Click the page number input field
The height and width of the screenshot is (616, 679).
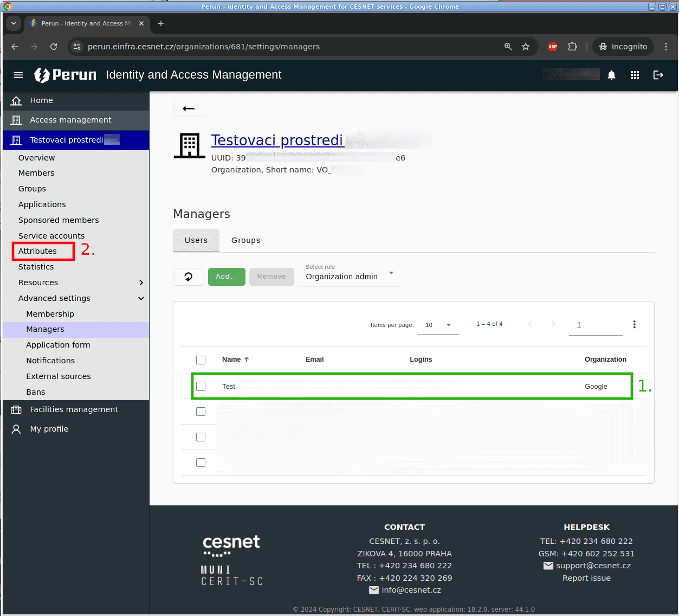click(595, 325)
